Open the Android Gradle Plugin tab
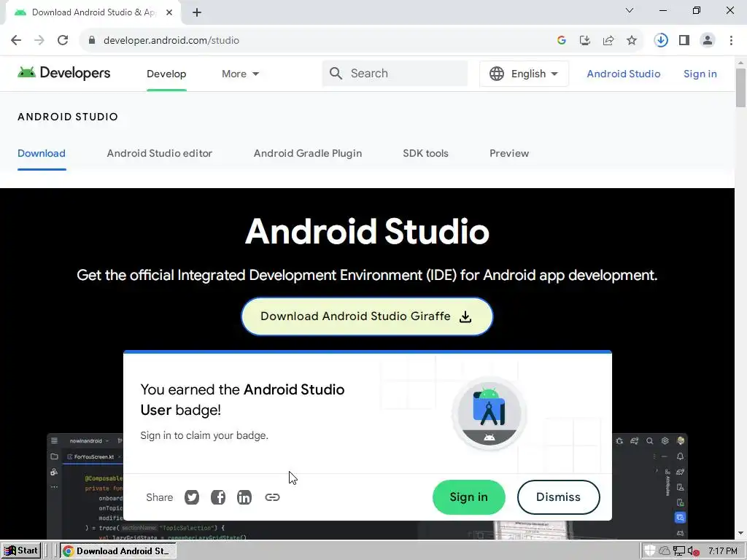The image size is (747, 560). point(308,153)
